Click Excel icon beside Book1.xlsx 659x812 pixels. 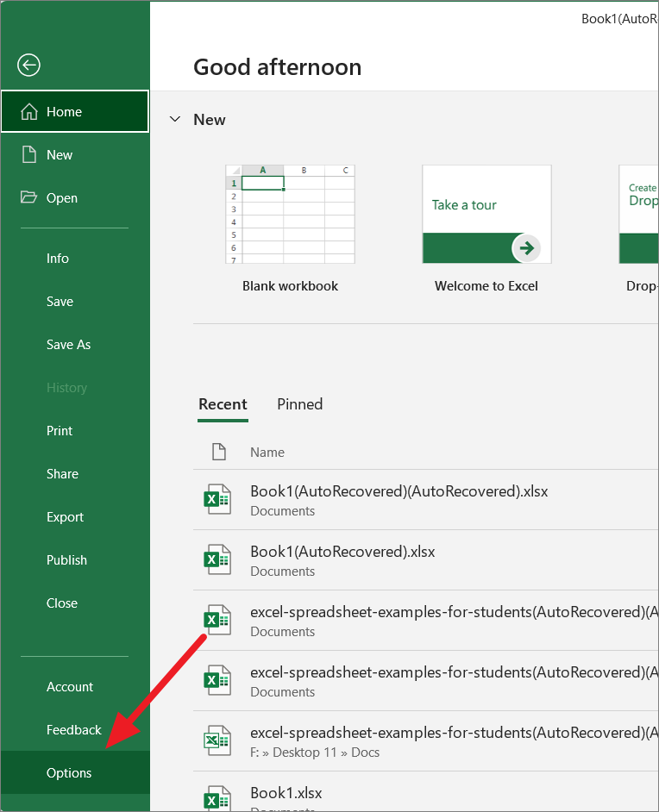[217, 798]
